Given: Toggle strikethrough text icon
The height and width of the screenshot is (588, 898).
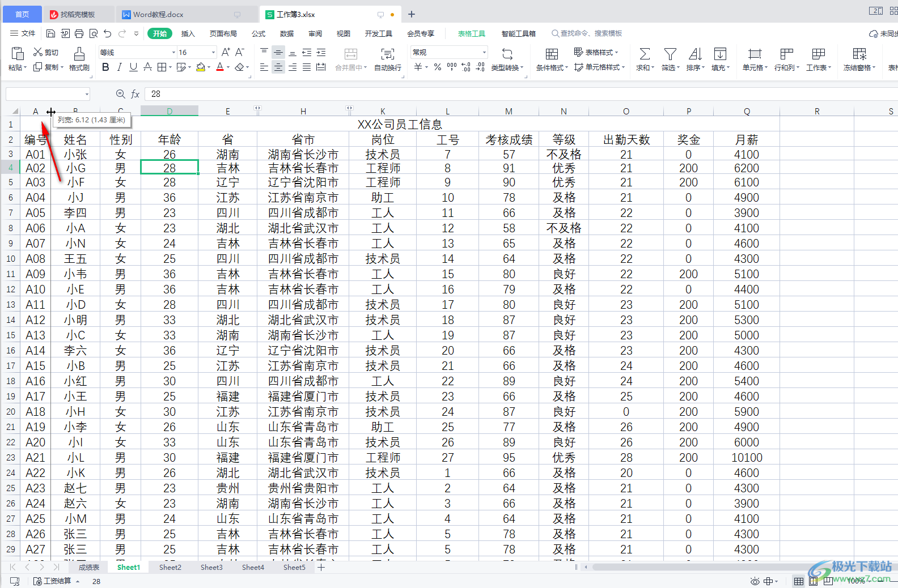Looking at the screenshot, I should coord(147,67).
